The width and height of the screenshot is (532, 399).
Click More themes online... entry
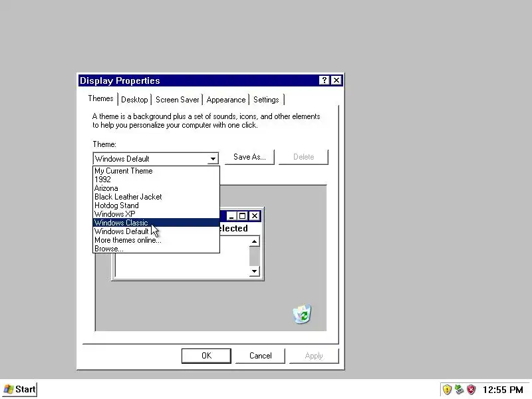coord(156,240)
